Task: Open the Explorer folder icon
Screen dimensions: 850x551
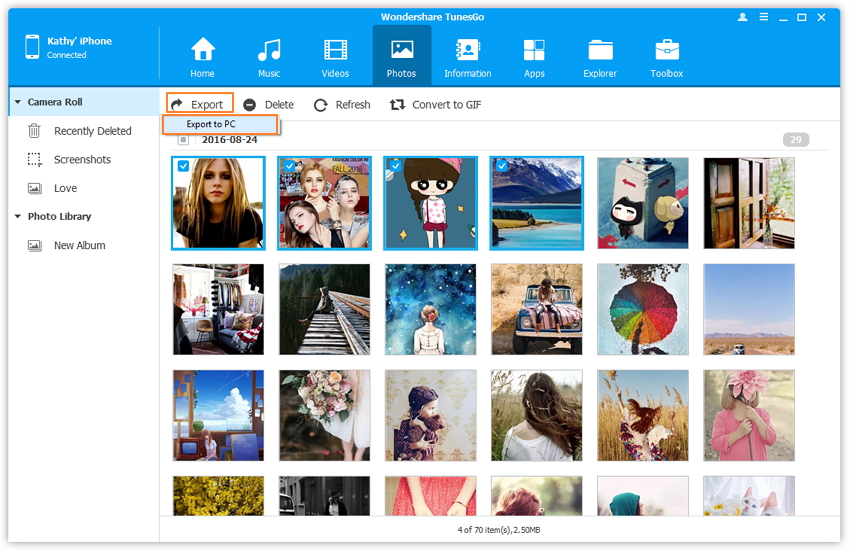Action: [601, 50]
